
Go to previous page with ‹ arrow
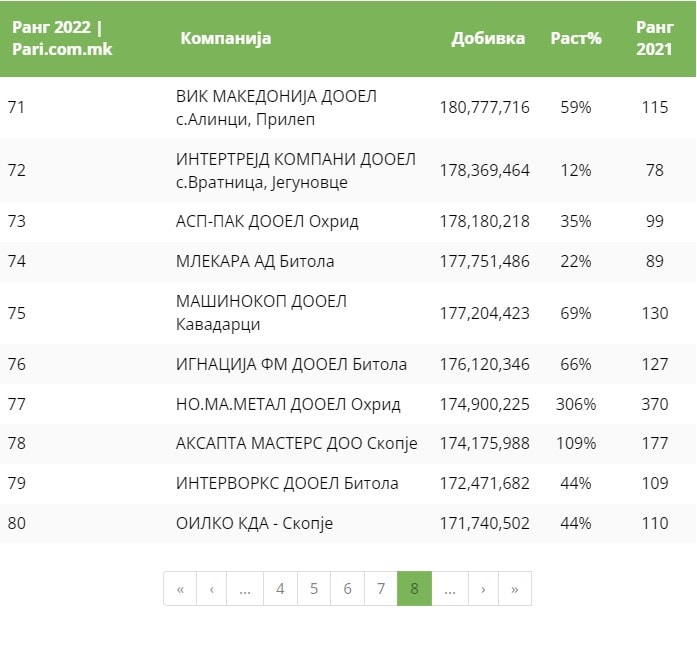pos(211,589)
